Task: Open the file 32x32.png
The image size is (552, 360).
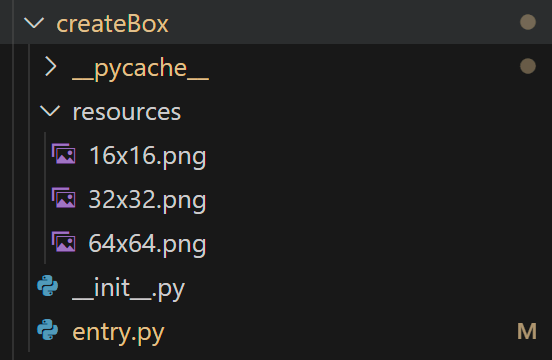Action: 148,200
